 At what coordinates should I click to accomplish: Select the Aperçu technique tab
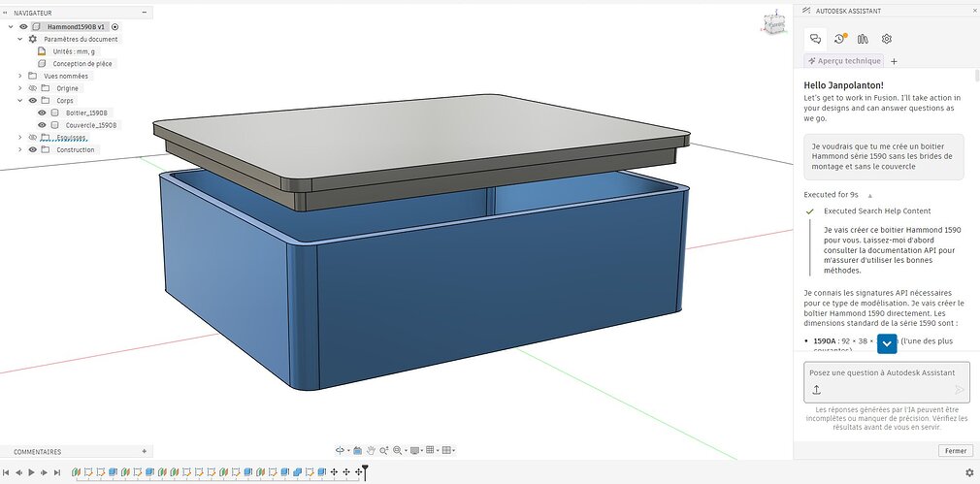[x=844, y=61]
